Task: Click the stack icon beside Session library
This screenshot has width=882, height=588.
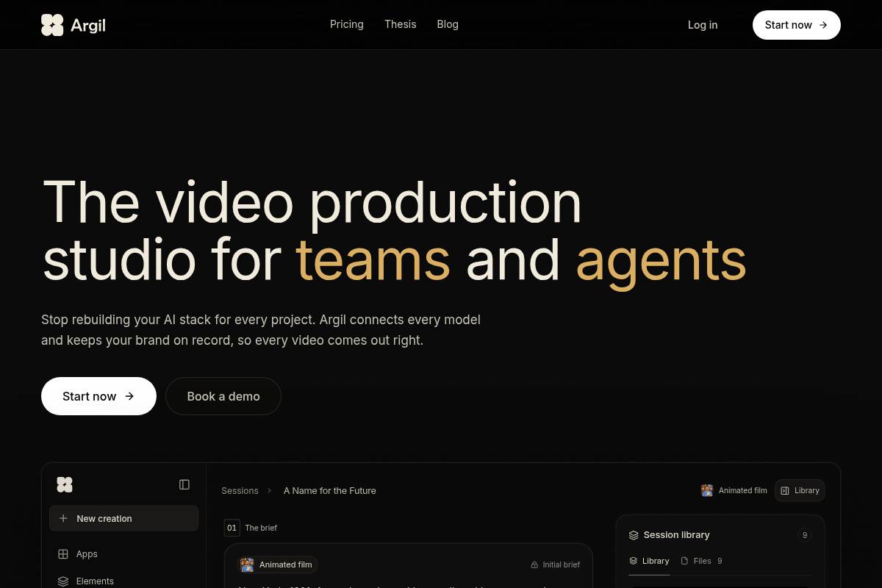Action: 634,535
